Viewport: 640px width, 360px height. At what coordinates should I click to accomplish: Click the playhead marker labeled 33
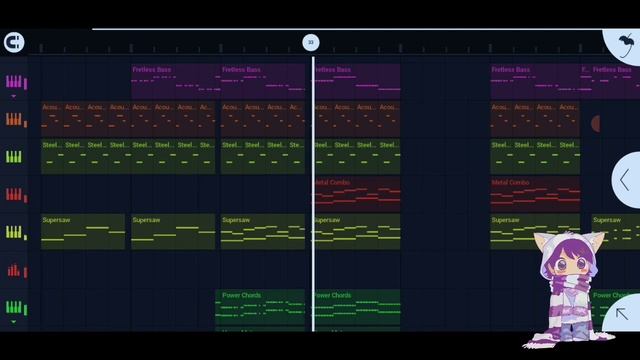click(x=311, y=42)
